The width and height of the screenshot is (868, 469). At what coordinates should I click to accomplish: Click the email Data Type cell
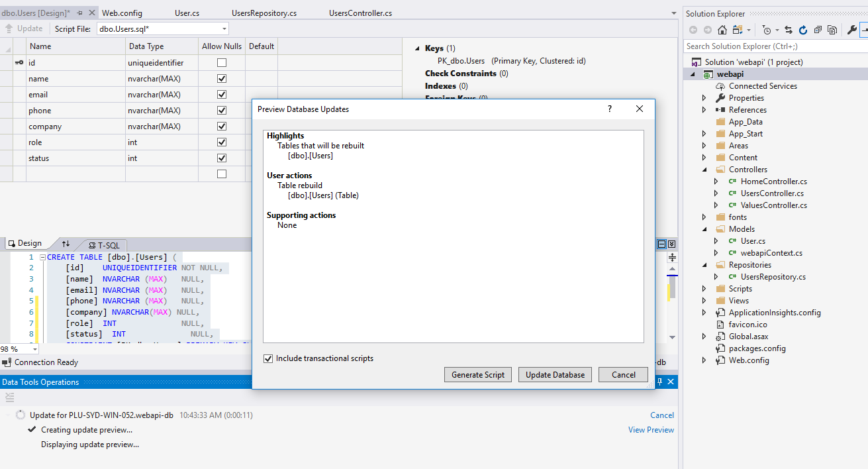pos(162,95)
